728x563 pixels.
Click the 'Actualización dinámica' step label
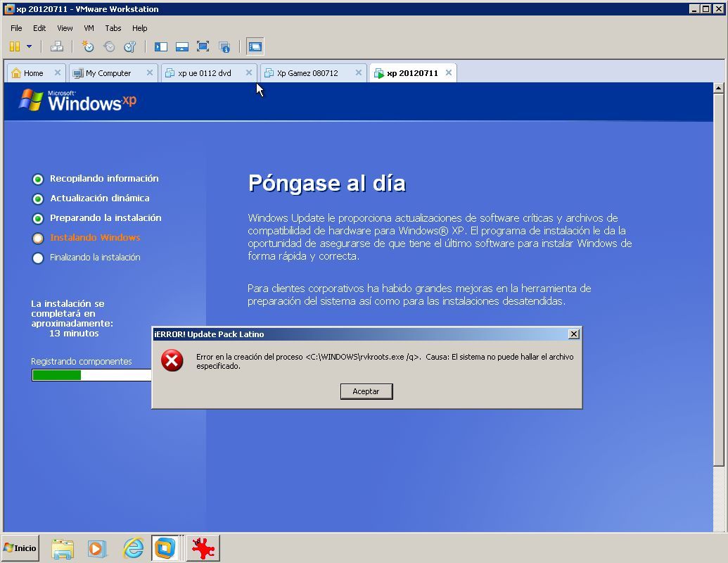(100, 198)
